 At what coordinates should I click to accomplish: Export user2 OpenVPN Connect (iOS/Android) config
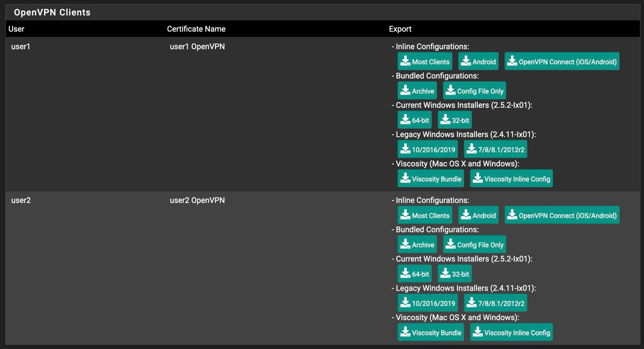coord(562,215)
